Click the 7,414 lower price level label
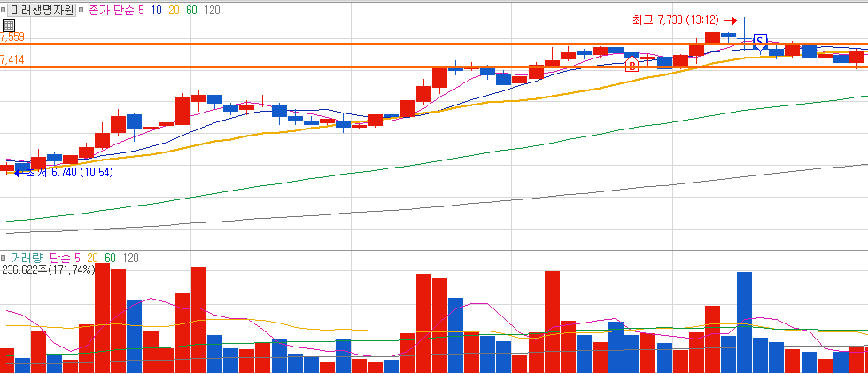This screenshot has height=374, width=868. click(12, 60)
